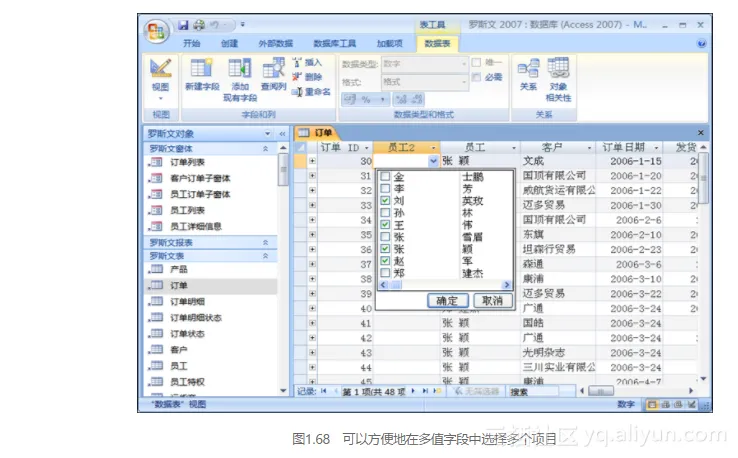
Task: Expand the 罗斯文报表 group
Action: point(265,242)
